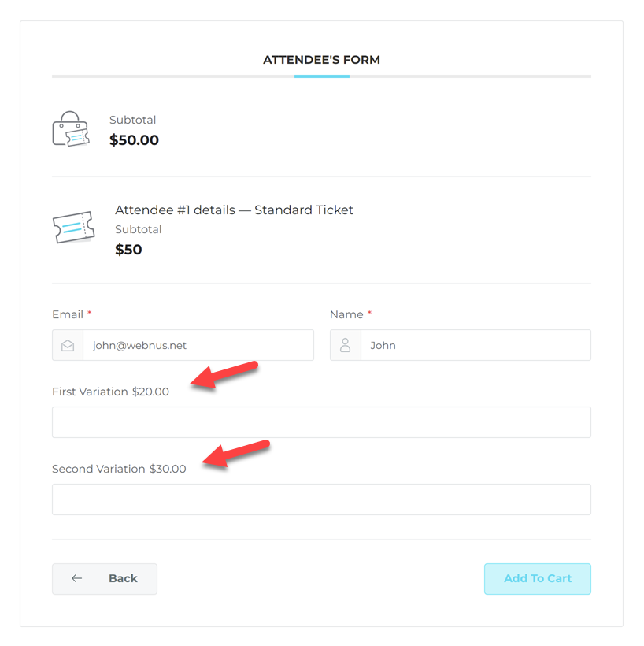Screen dimensions: 644x646
Task: Click the bold $50.00 subtotal amount
Action: click(x=134, y=140)
